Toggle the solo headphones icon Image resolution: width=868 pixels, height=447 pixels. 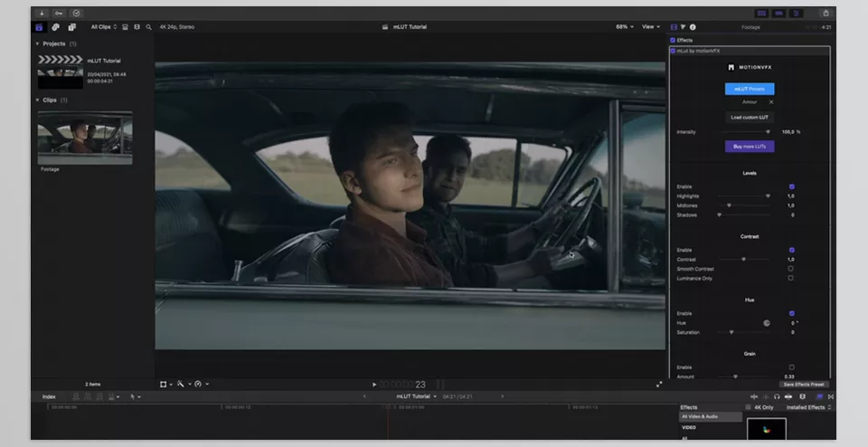(x=777, y=396)
